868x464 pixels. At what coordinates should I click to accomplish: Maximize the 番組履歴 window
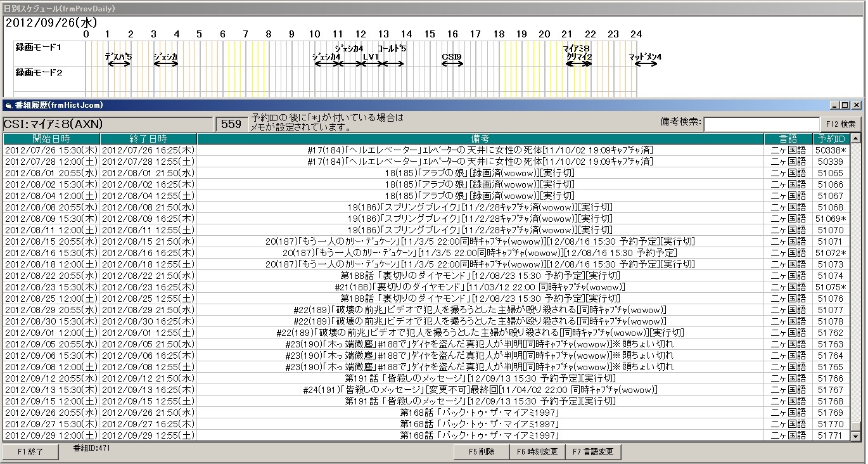point(846,105)
